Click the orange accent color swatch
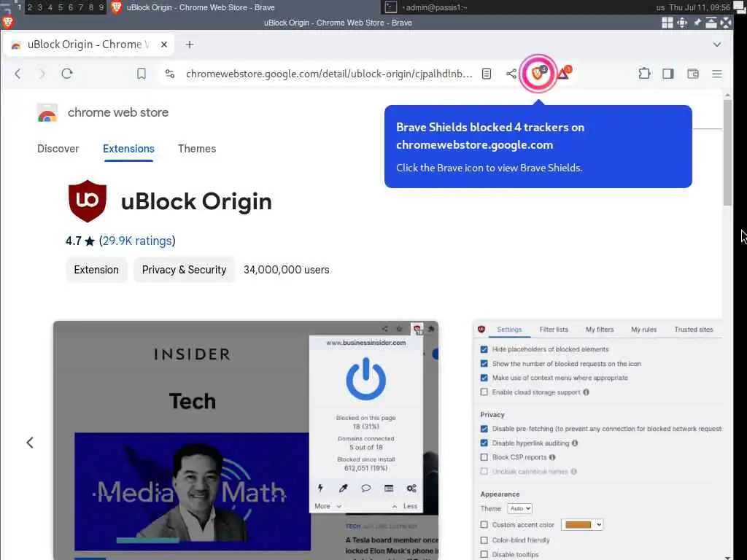 tap(578, 524)
